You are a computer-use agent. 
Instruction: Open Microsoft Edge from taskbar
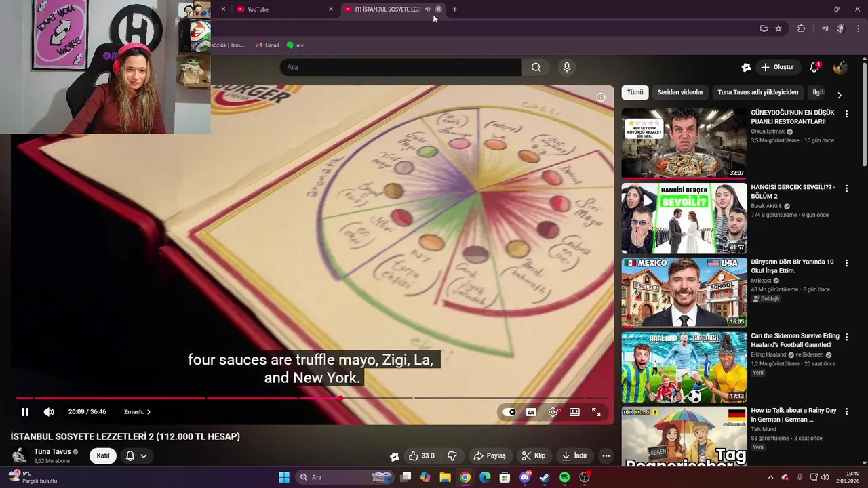point(485,477)
